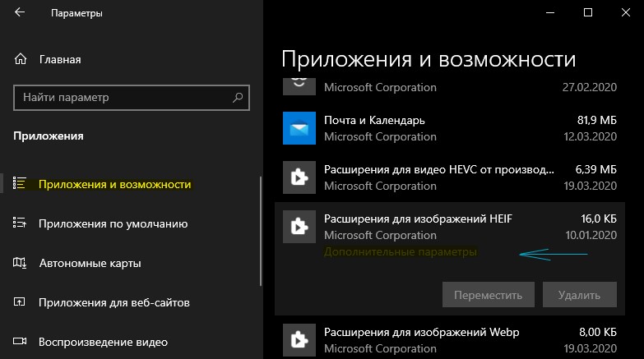Viewport: 644px width, 359px height.
Task: Open Приложения для веб-сайтов section
Action: (x=114, y=302)
